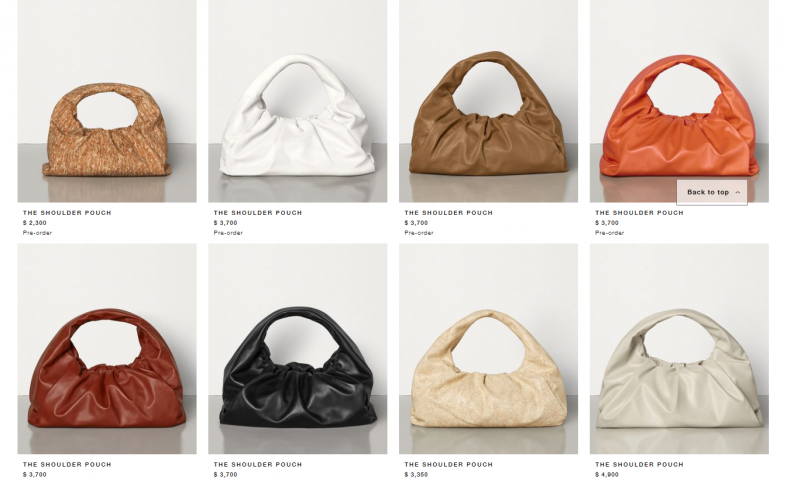Click the $ 2,300 price label
This screenshot has height=480, width=787.
click(35, 223)
